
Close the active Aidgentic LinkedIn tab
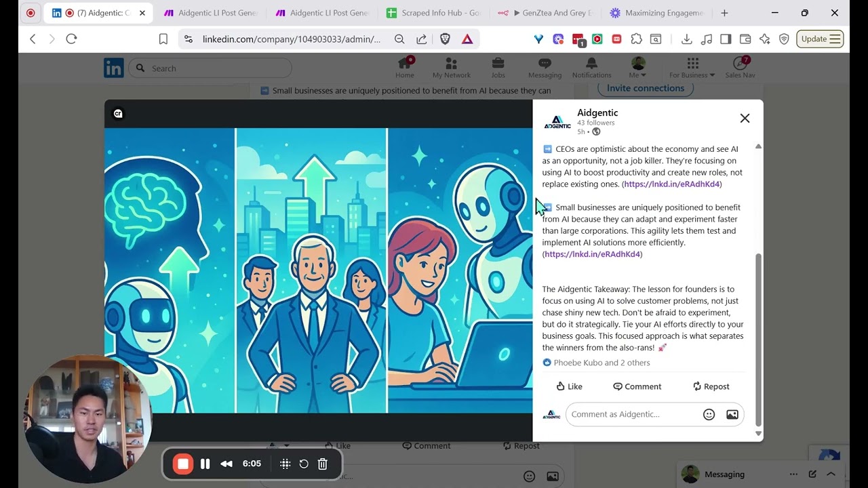(142, 13)
